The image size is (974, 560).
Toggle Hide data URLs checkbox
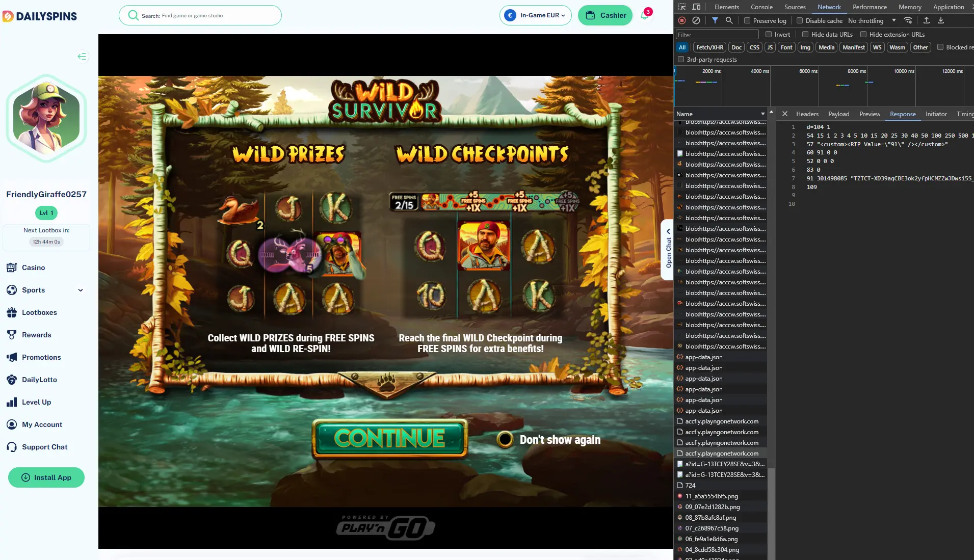[x=805, y=35]
